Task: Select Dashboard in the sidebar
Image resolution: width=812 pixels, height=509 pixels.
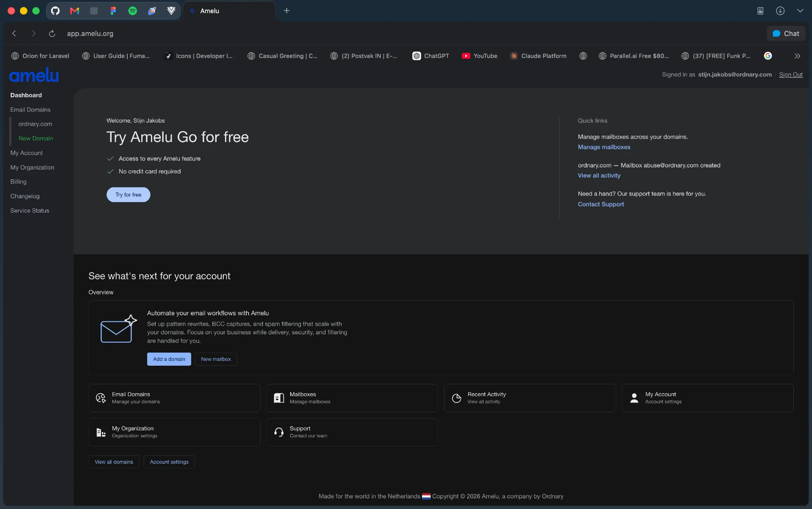Action: 26,95
